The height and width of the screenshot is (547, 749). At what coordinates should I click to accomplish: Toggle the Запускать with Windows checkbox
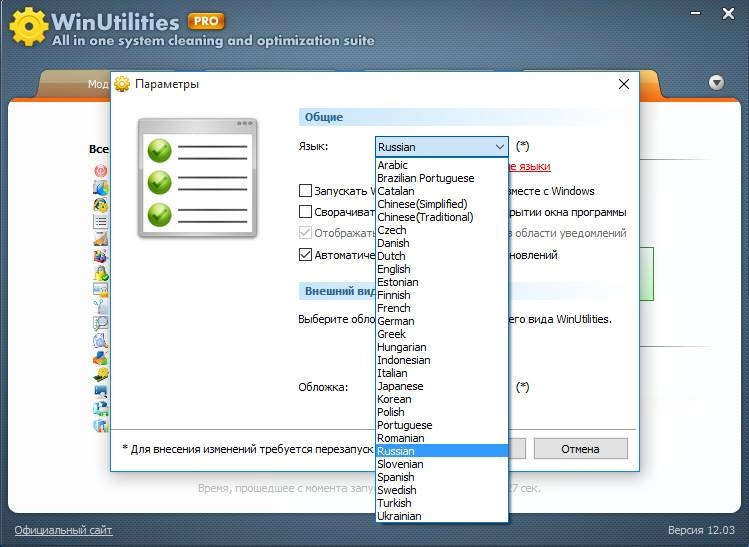pos(305,191)
